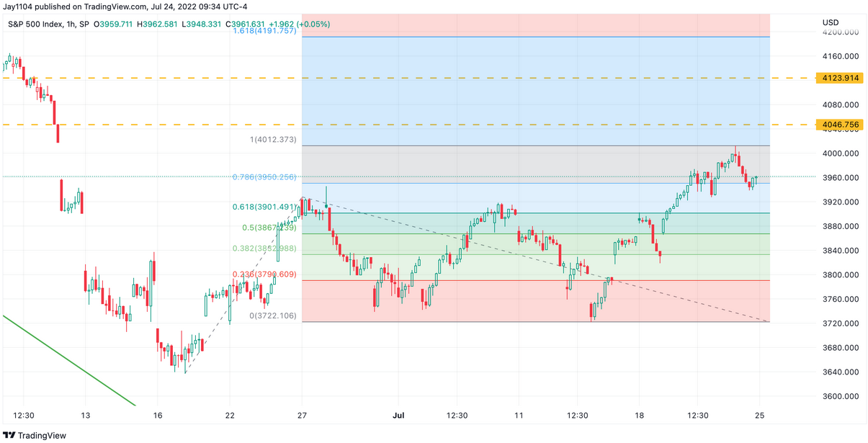Click the 22 date on time axis
Image resolution: width=868 pixels, height=443 pixels.
tap(230, 416)
